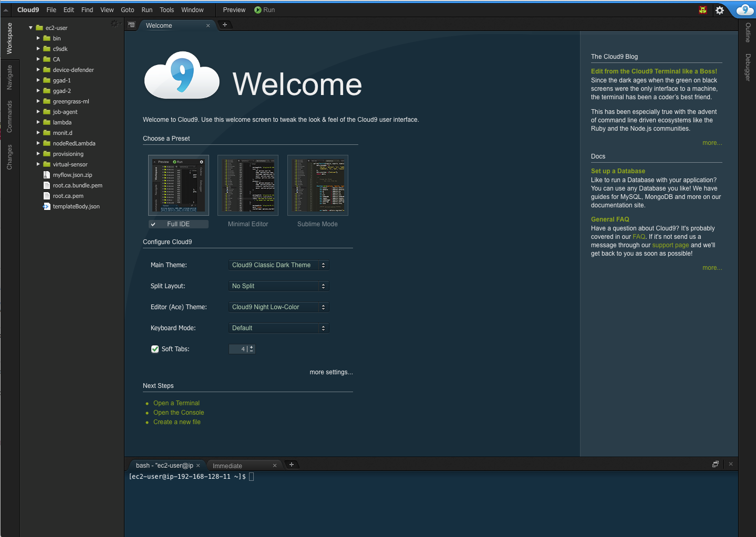The image size is (756, 537).
Task: Close the console panel with the x icon
Action: point(731,464)
